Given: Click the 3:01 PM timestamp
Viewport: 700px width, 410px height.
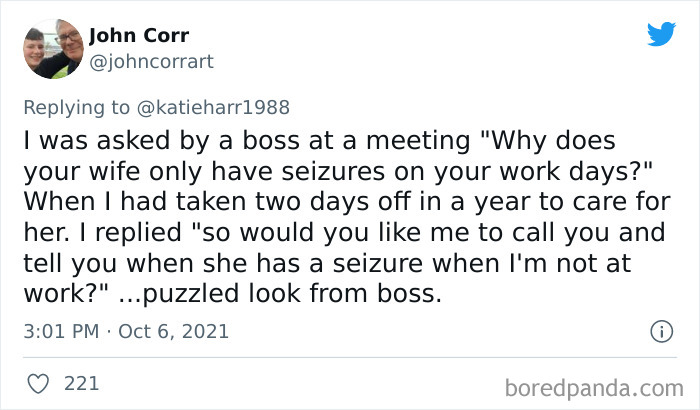Looking at the screenshot, I should click(59, 331).
